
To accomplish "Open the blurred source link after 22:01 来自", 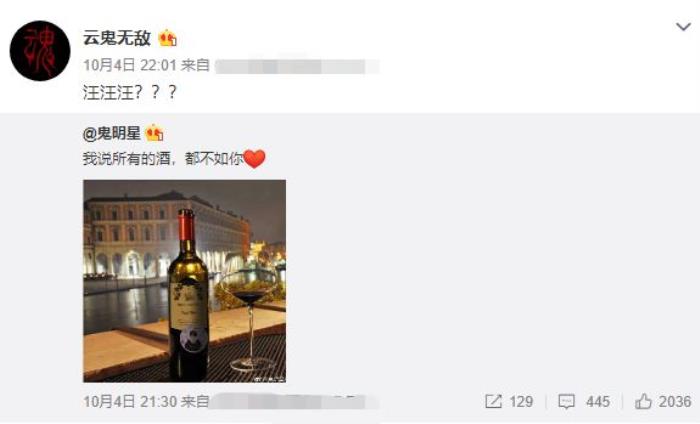I will [297, 66].
